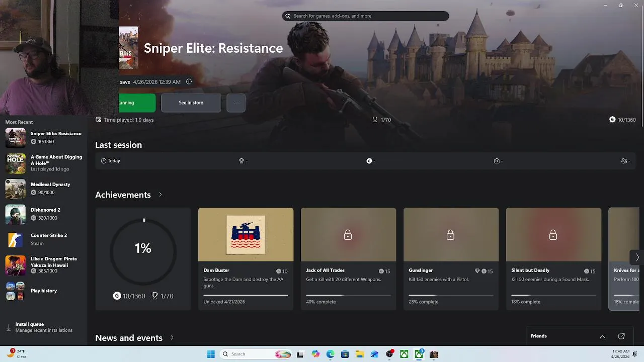Click the search games and add-ons field
644x362 pixels.
coord(365,16)
